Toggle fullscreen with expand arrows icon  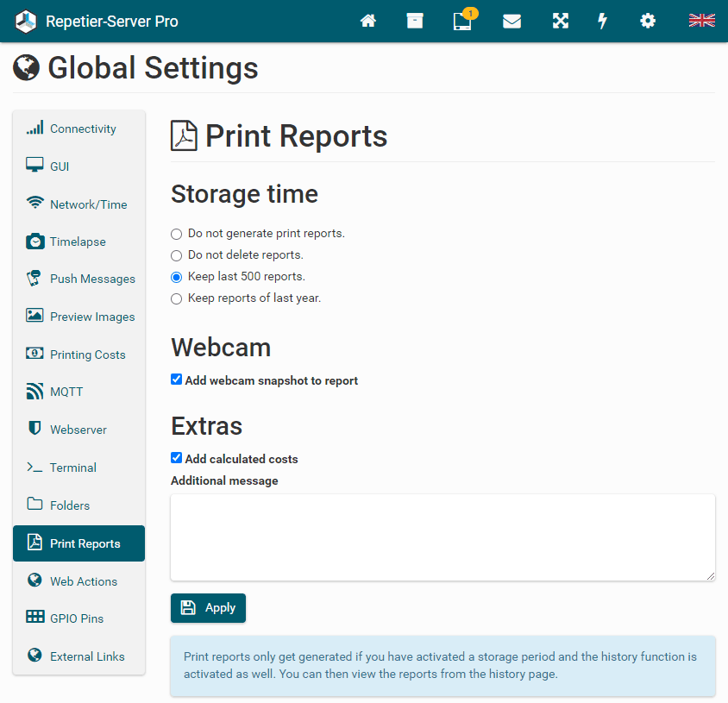561,21
